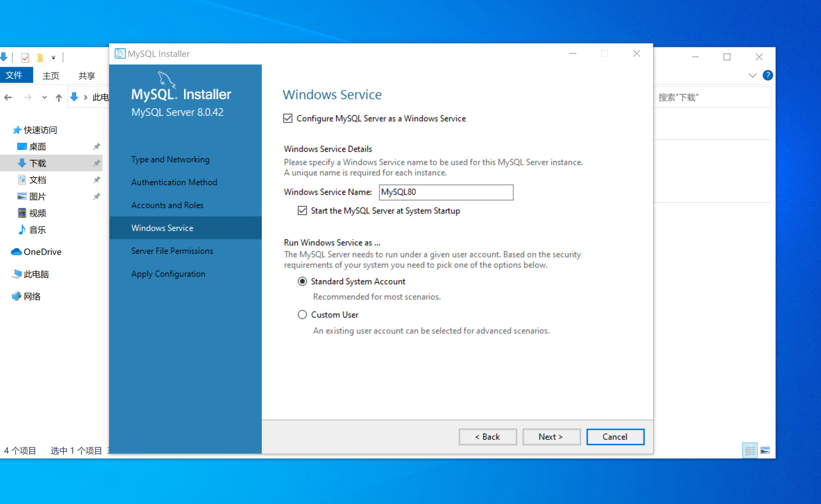Select the Custom User radio option
The image size is (821, 504).
point(302,315)
